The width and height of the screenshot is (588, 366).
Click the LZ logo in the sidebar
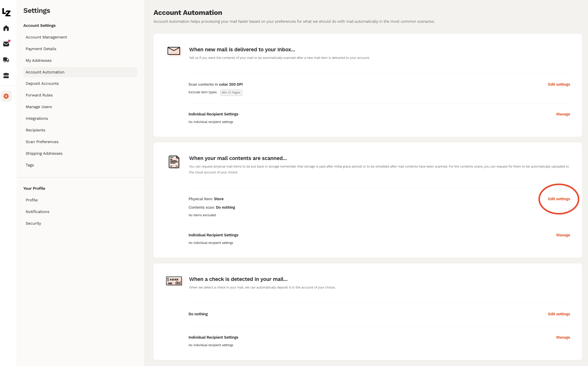(6, 12)
